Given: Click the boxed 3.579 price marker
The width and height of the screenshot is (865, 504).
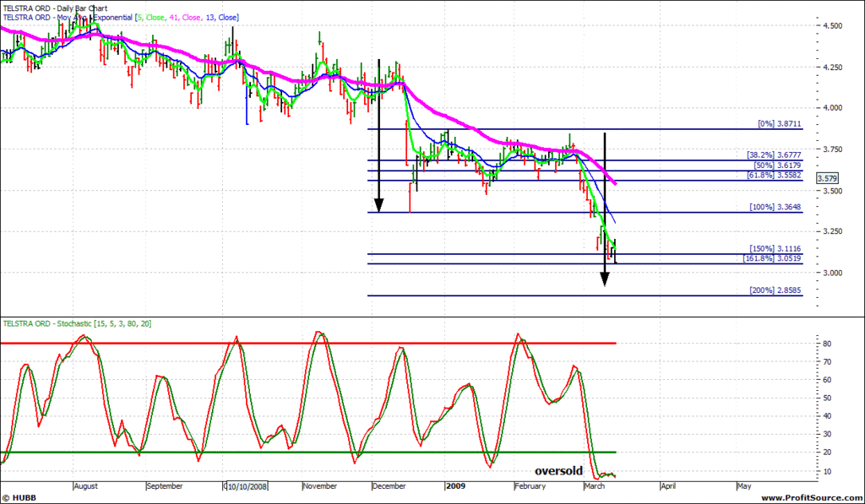Looking at the screenshot, I should tap(827, 178).
